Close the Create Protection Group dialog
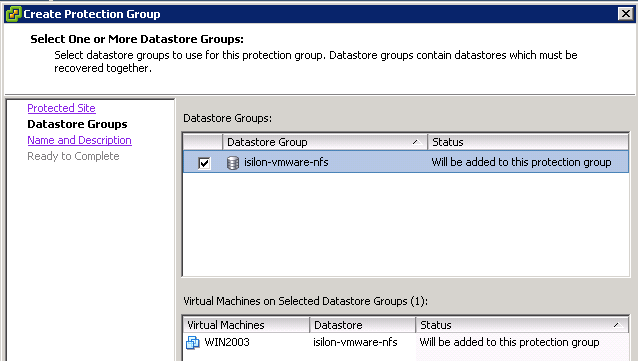 (x=625, y=14)
